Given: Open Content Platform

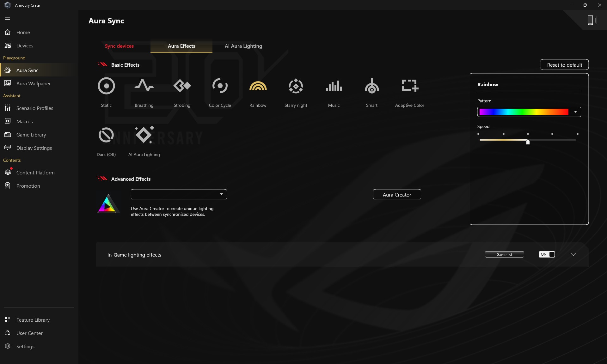Looking at the screenshot, I should [x=39, y=173].
